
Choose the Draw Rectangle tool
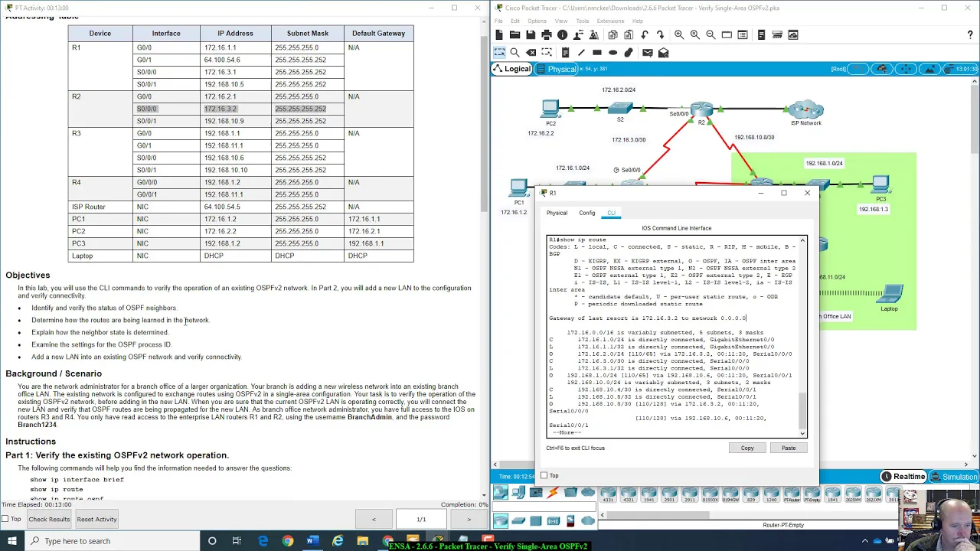[597, 53]
